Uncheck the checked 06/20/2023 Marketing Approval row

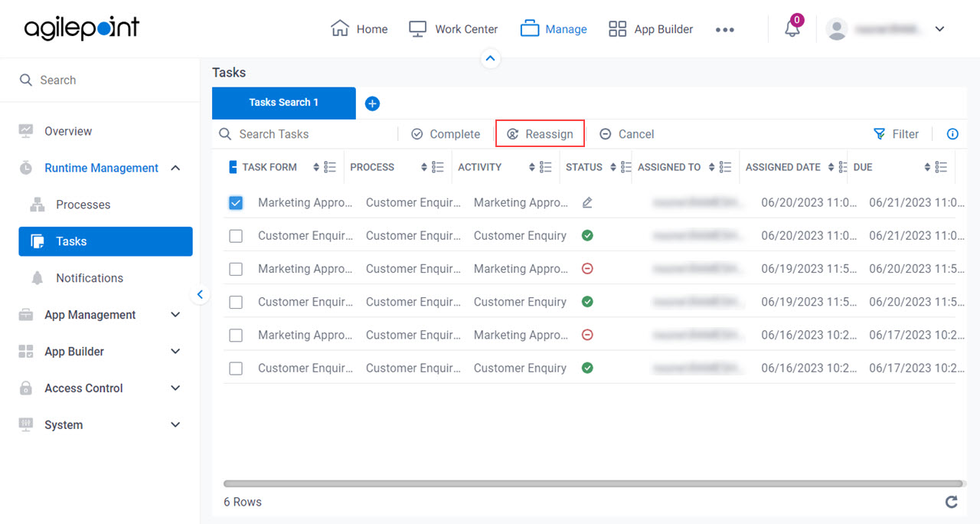click(x=236, y=203)
